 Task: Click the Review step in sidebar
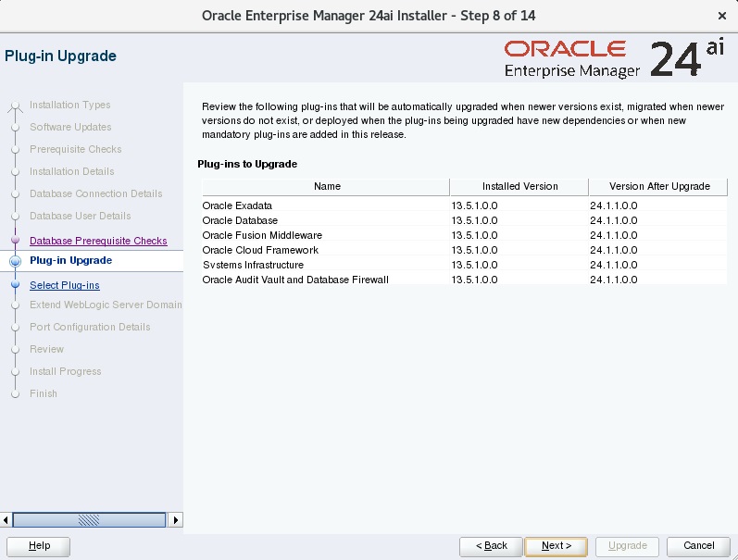(46, 349)
